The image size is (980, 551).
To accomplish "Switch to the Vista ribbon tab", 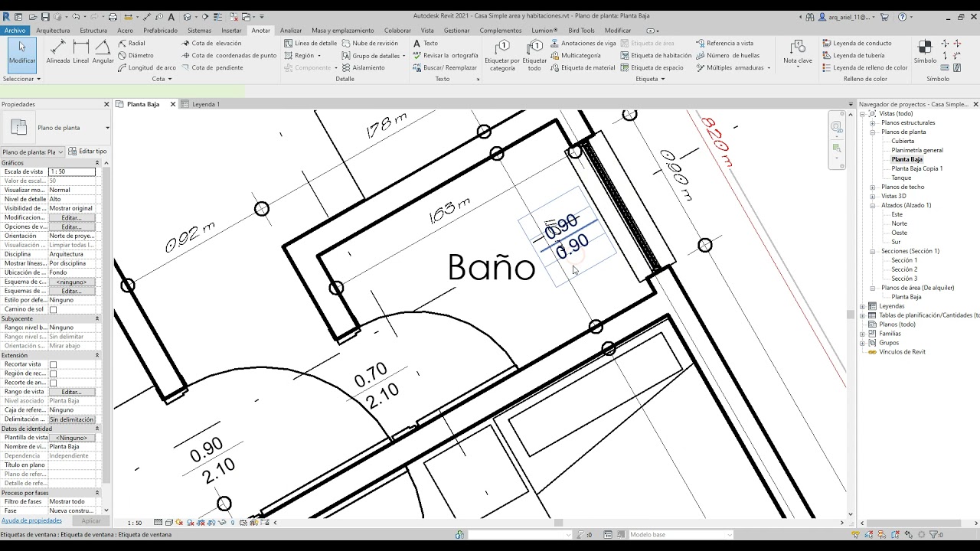I will tap(427, 31).
